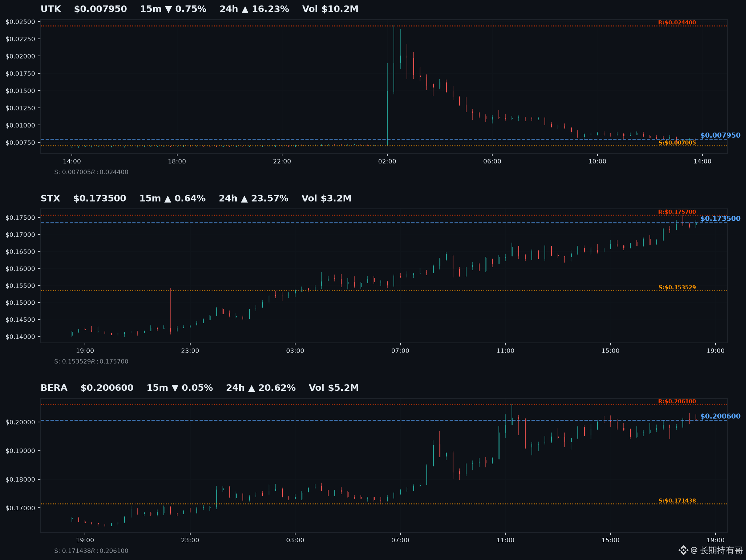Click the $0.01500 y-axis label
Image resolution: width=746 pixels, height=560 pixels.
[x=20, y=91]
